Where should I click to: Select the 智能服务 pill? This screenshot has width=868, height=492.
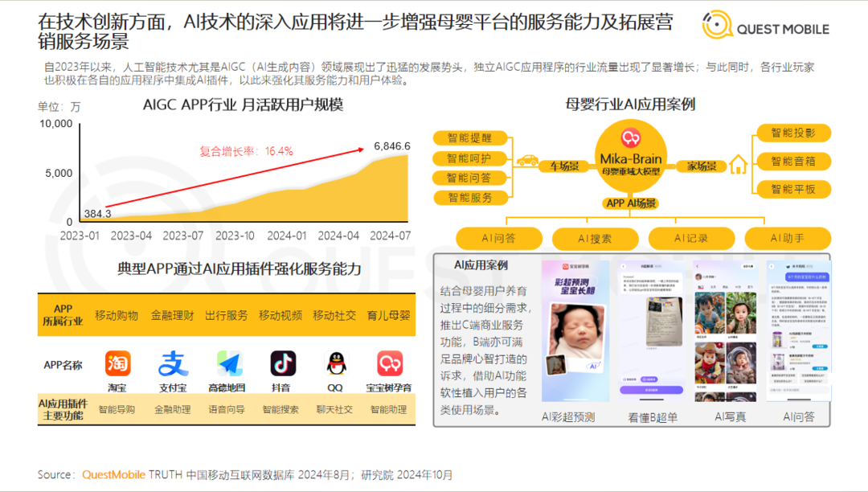coord(470,198)
